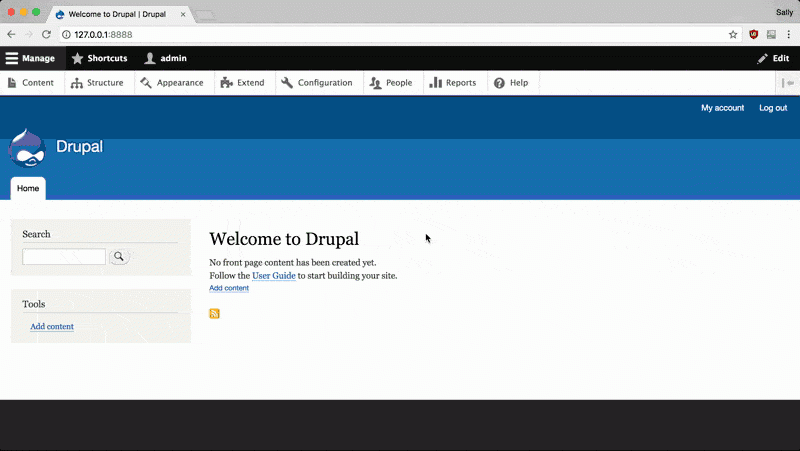The height and width of the screenshot is (451, 800).
Task: Click the search magnifier button
Action: [x=119, y=257]
